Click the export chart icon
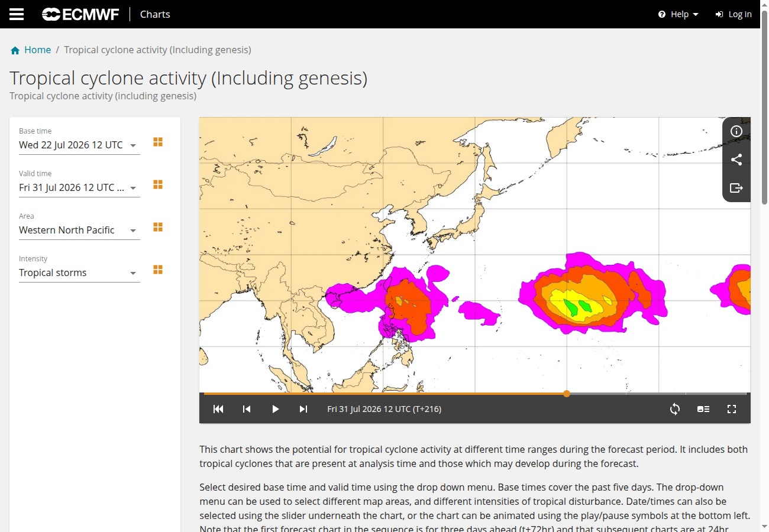Image resolution: width=769 pixels, height=532 pixels. 736,188
